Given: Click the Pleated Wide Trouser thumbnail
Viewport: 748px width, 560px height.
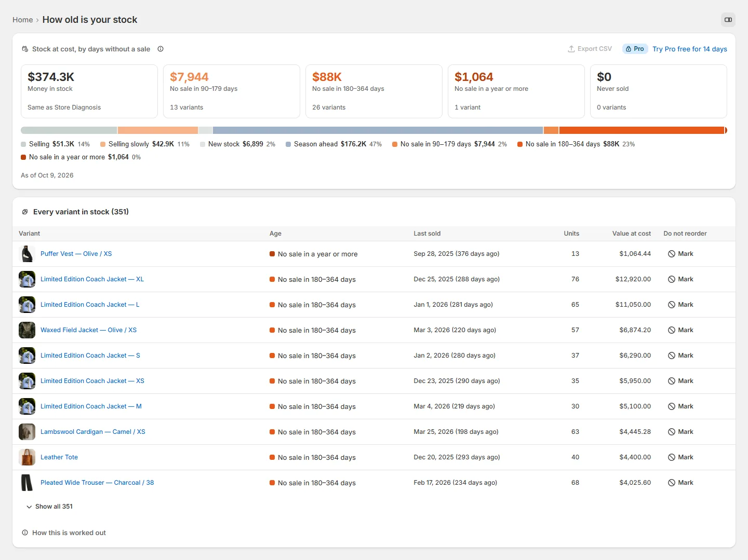Looking at the screenshot, I should coord(27,483).
